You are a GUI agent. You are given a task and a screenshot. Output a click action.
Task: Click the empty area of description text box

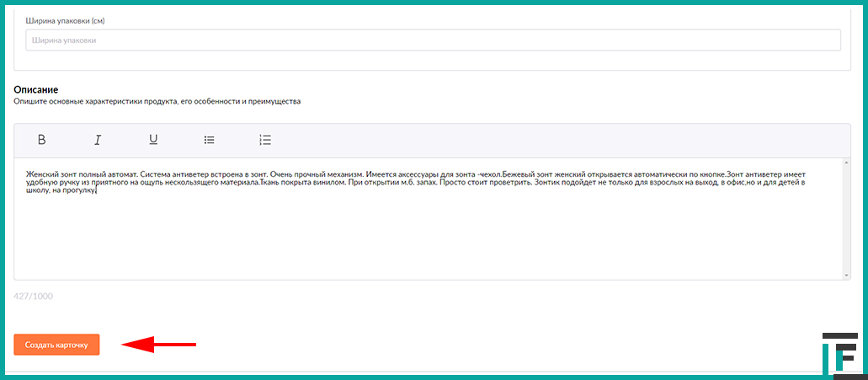[x=421, y=240]
